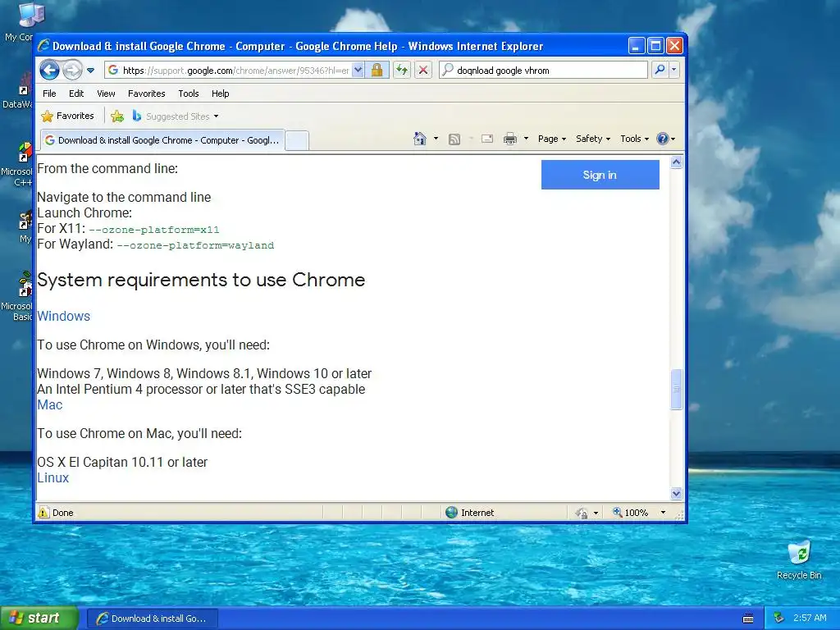Click the Internet Explorer title bar icon

coord(43,46)
